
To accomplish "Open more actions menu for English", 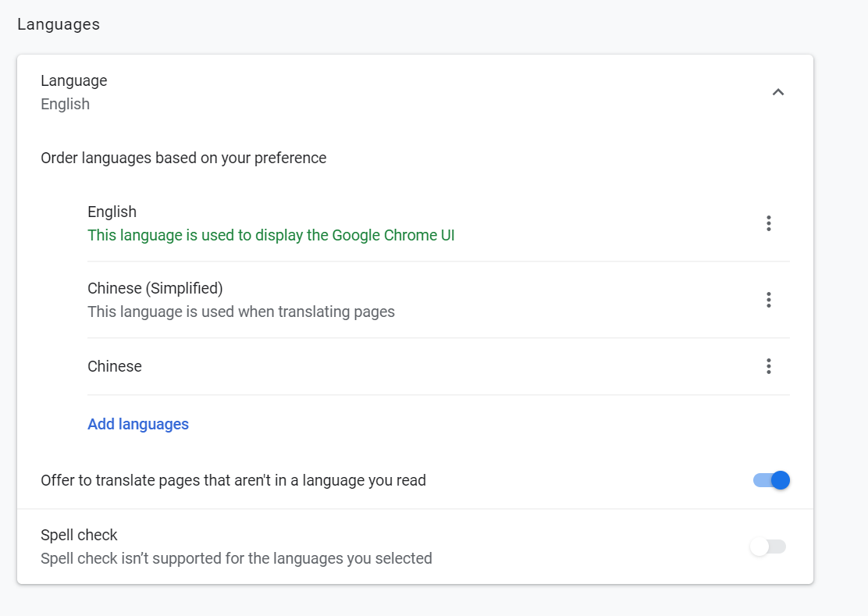I will click(x=769, y=223).
